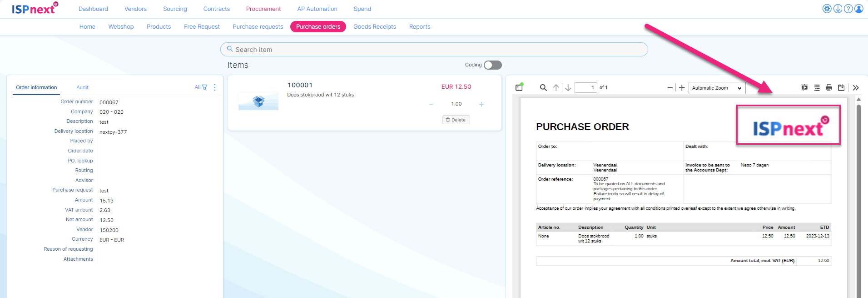Zoom out on PDF preview
The width and height of the screenshot is (868, 298).
[x=670, y=88]
